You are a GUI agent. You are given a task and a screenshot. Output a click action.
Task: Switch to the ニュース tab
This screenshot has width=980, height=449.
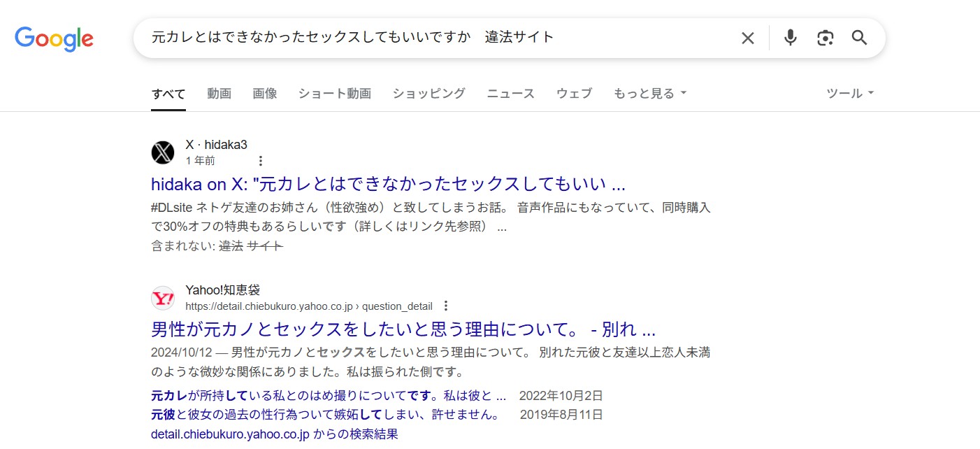coord(510,92)
